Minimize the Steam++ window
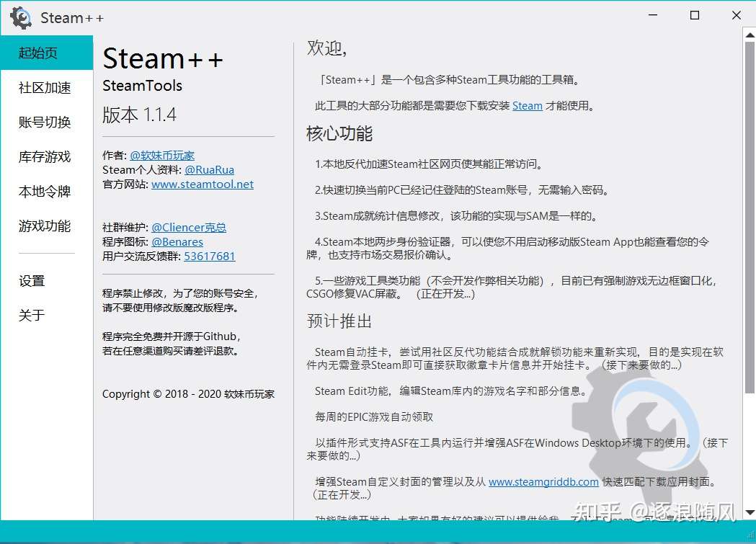The image size is (756, 544). coord(653,15)
